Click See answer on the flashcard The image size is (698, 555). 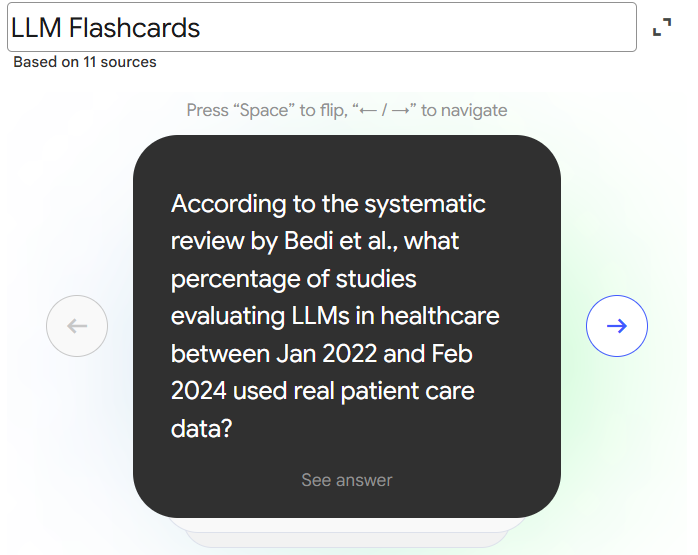pos(347,481)
